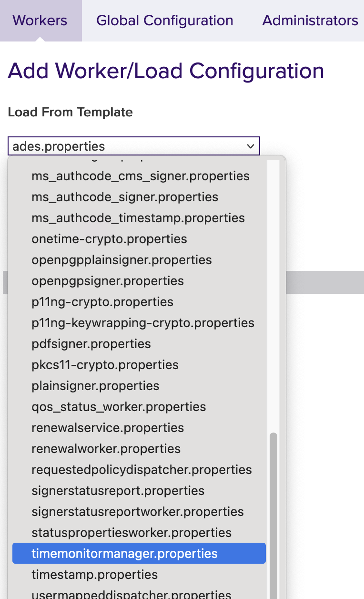Viewport: 364px width, 599px height.
Task: Select renewalservice.properties template
Action: [108, 428]
